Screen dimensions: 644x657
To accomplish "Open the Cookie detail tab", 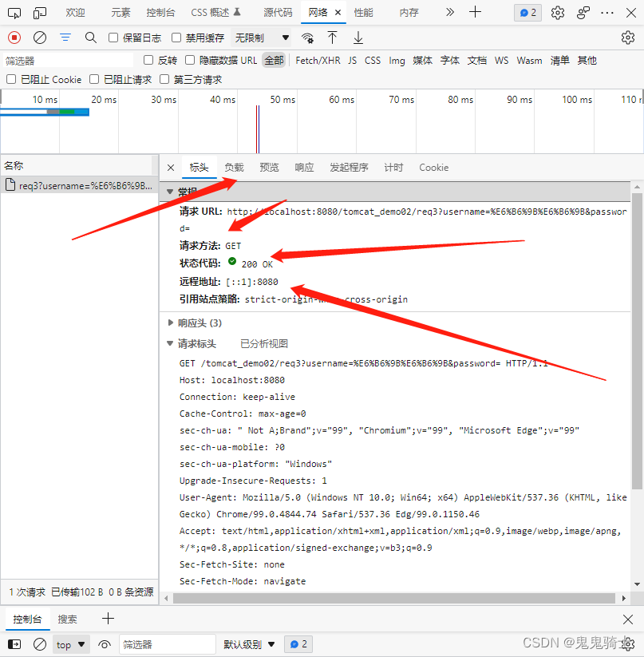I will pos(434,168).
